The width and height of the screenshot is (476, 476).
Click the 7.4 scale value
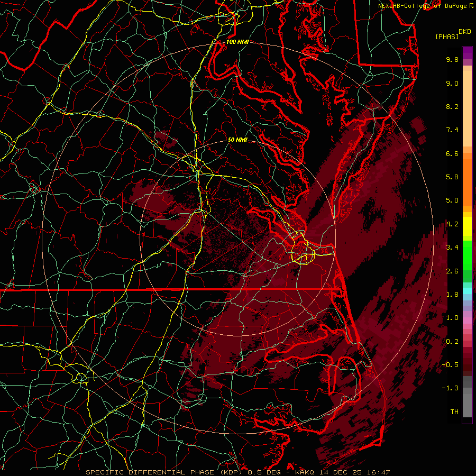point(452,130)
